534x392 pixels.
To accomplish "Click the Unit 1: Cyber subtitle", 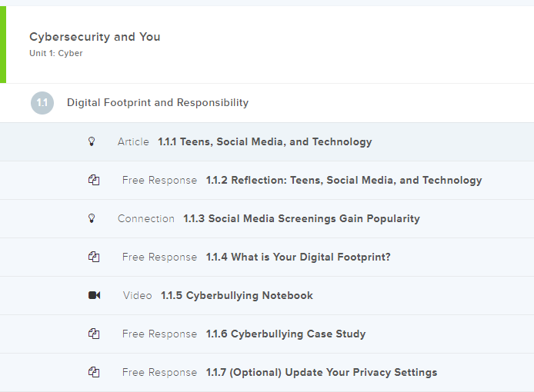I will click(56, 53).
